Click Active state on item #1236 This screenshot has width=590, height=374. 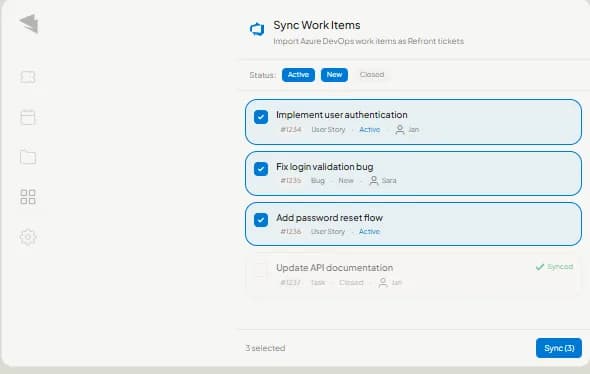coord(369,231)
